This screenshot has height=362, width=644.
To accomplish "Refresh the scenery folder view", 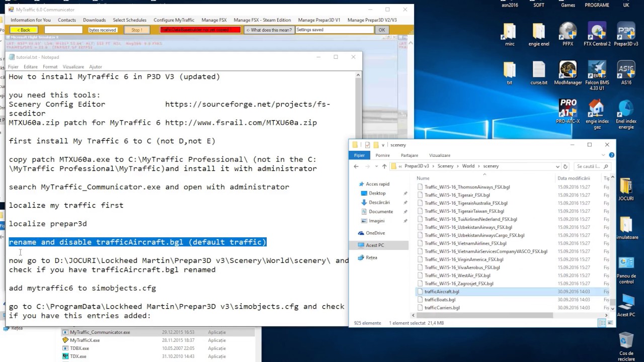I will tap(566, 166).
